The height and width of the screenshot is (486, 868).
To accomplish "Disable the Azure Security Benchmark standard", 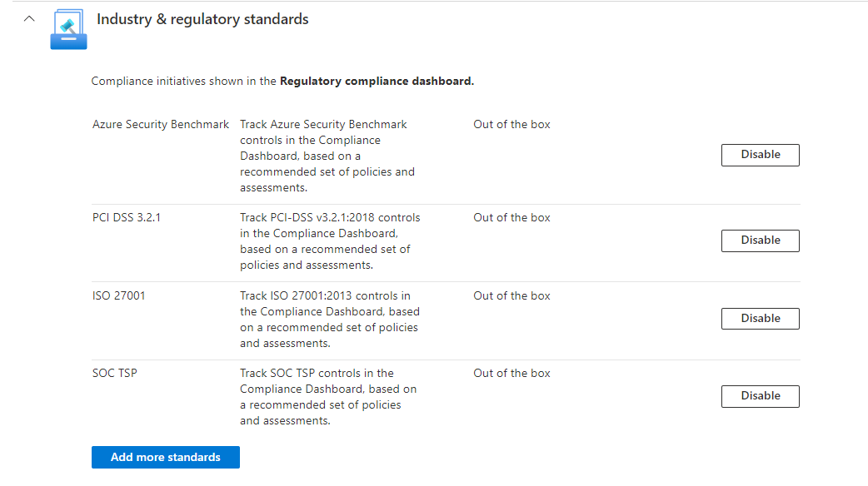I will (760, 155).
